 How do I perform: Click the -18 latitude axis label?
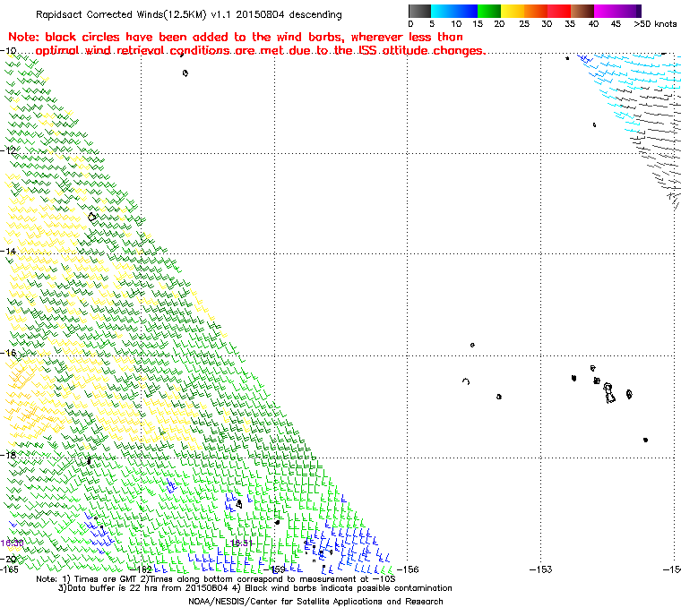coord(8,455)
